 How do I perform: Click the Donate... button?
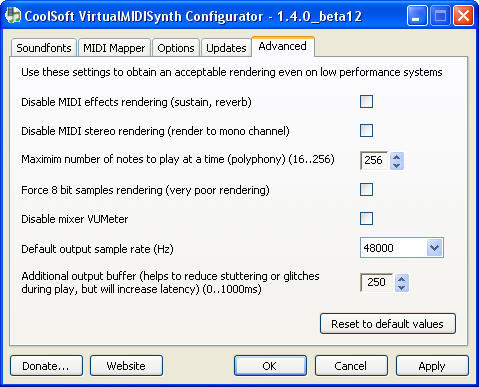pos(46,366)
